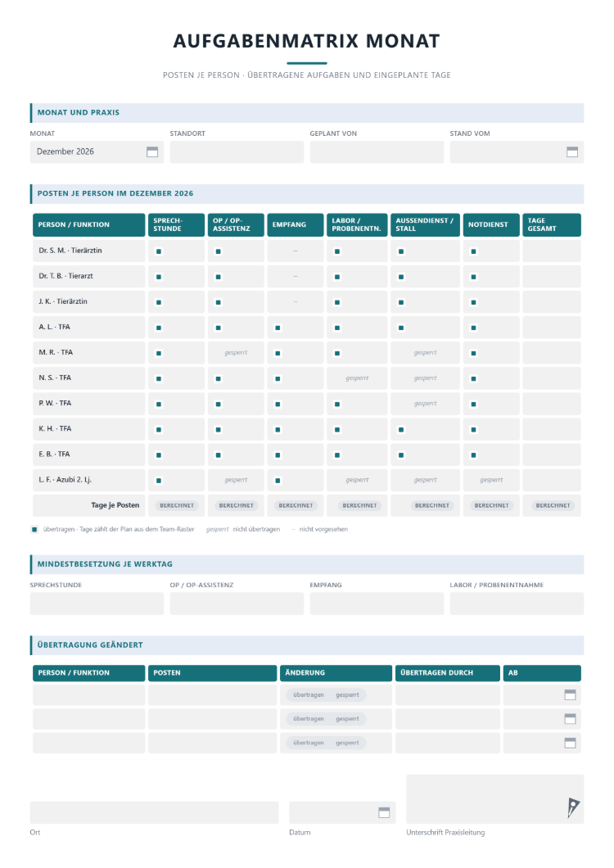
Task: Click the Geplant von input field
Action: pyautogui.click(x=377, y=151)
